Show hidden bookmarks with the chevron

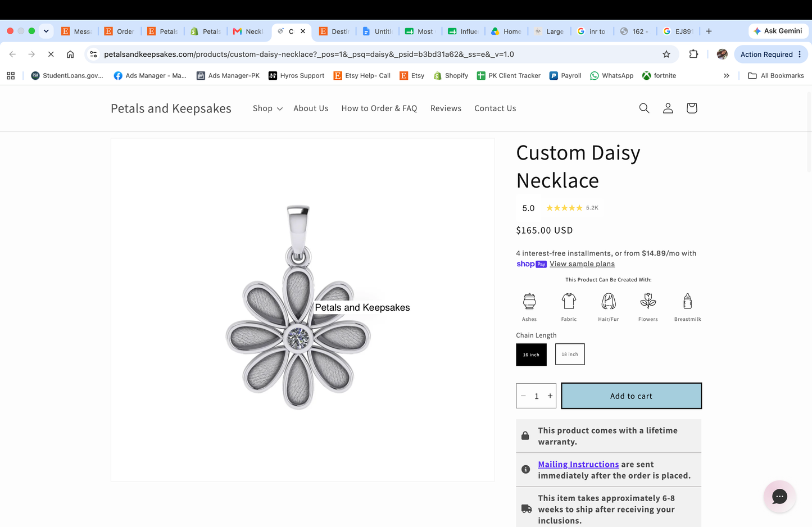point(727,75)
